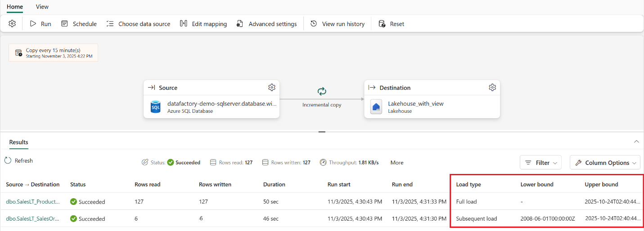Click the Copy every 15 minutes schedule badge

click(x=53, y=53)
